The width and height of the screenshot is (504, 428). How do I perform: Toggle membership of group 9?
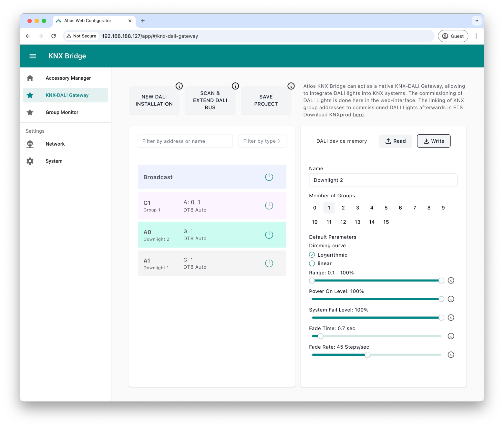pyautogui.click(x=443, y=208)
